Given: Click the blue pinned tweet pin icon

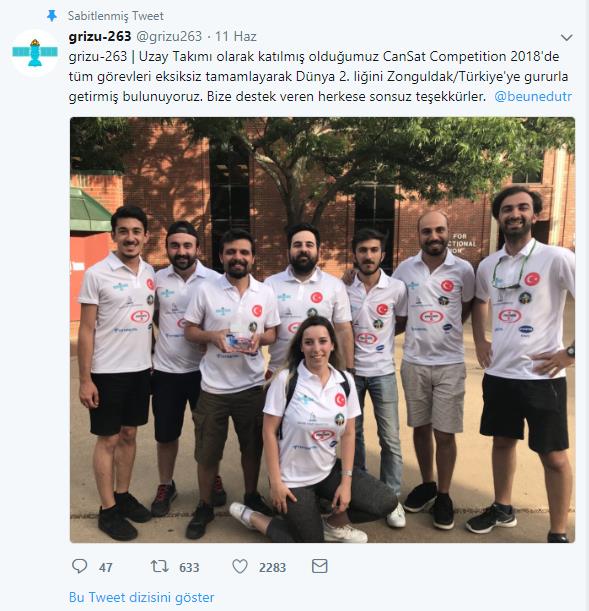Looking at the screenshot, I should click(x=51, y=16).
